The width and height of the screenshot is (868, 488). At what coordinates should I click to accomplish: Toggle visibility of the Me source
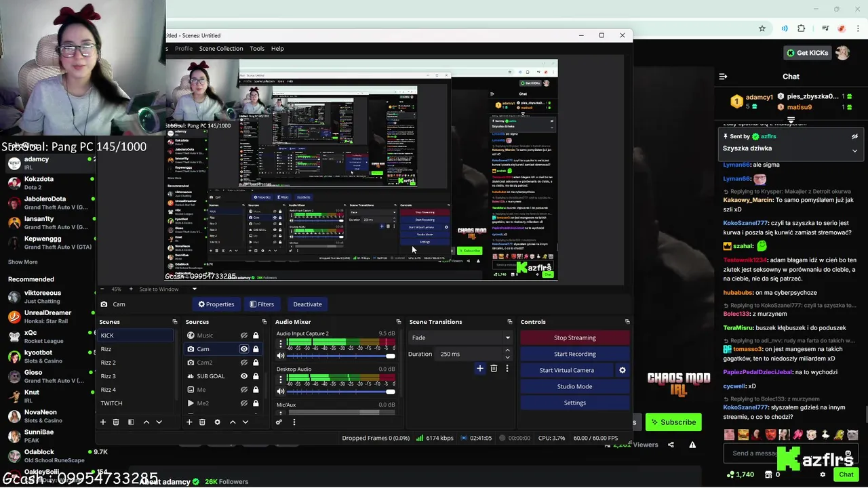[x=244, y=390]
